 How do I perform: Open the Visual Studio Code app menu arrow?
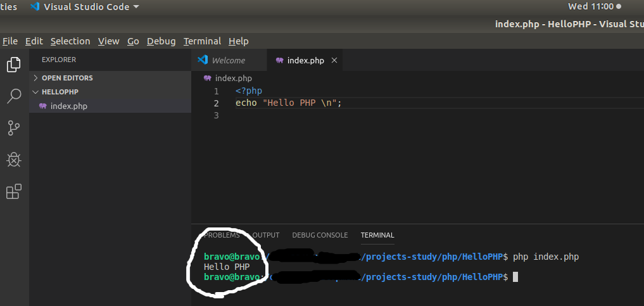point(136,6)
